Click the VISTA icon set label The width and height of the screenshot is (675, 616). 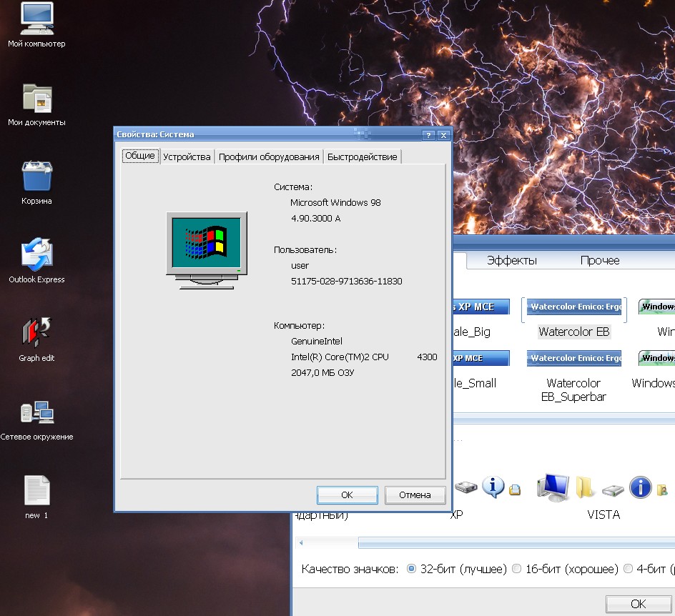click(x=603, y=515)
